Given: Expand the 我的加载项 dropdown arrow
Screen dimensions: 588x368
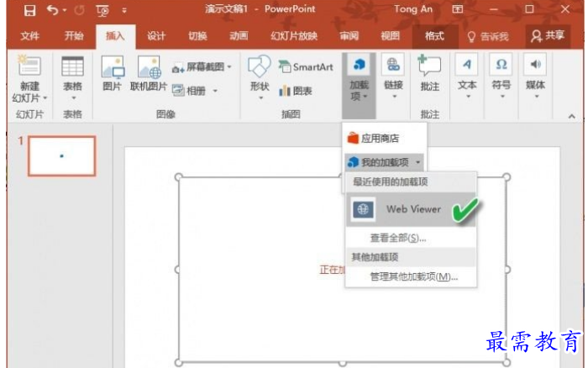Looking at the screenshot, I should [417, 162].
